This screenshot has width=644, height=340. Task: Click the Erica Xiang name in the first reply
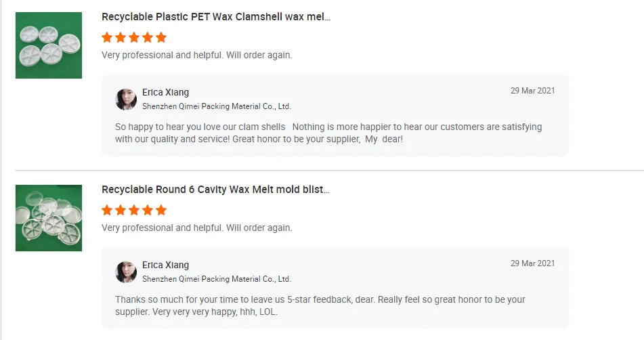[165, 93]
